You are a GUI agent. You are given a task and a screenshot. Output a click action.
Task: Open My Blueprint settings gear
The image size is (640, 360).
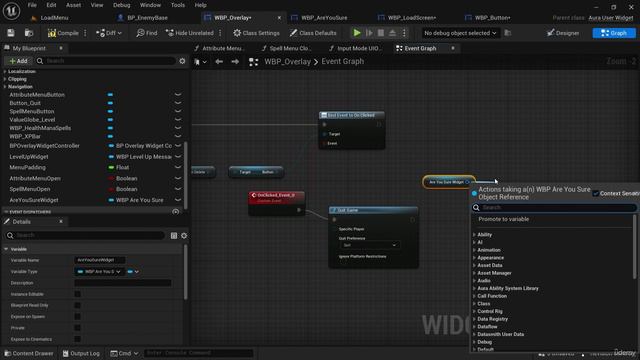(x=182, y=61)
